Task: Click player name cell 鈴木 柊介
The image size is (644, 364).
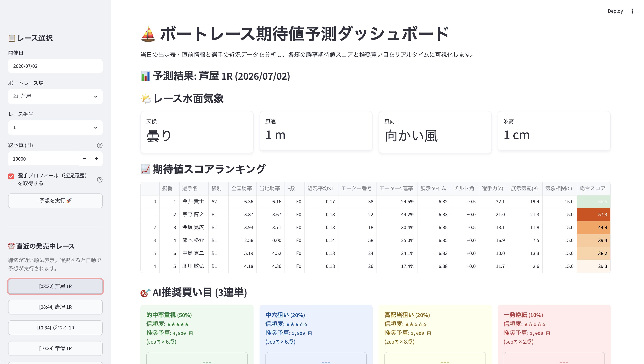Action: 194,240
